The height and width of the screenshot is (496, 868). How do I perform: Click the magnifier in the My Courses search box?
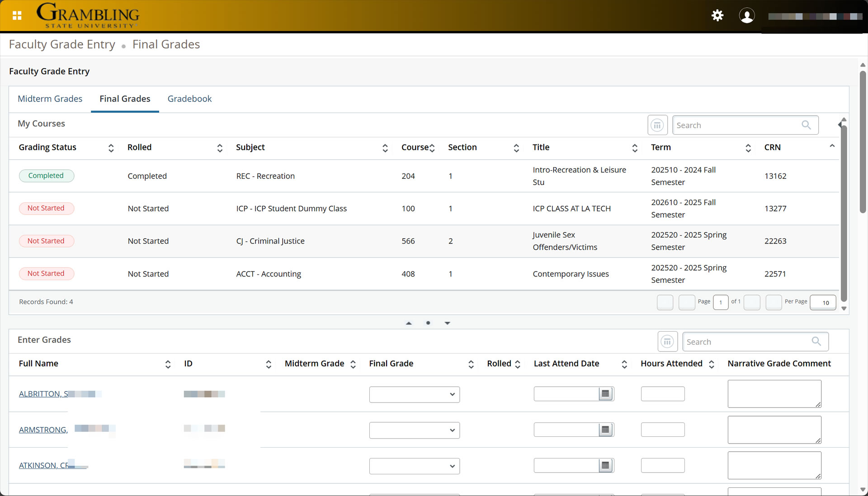click(807, 125)
